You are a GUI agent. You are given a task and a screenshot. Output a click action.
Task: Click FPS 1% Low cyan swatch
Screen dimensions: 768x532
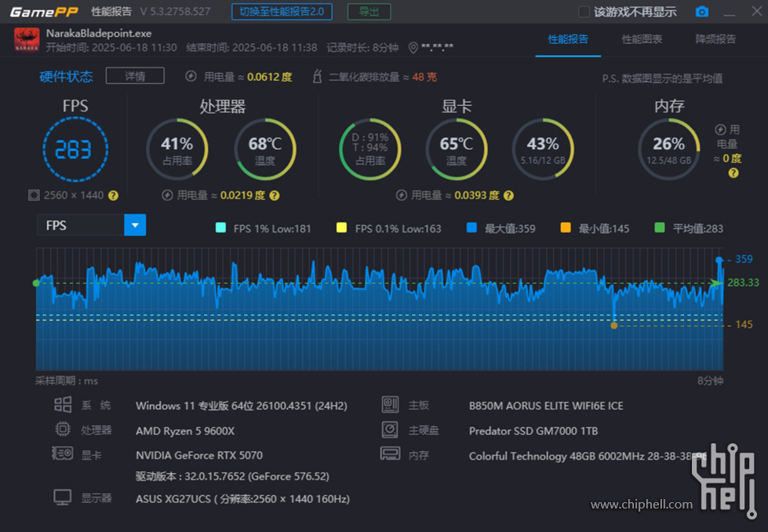[x=221, y=228]
